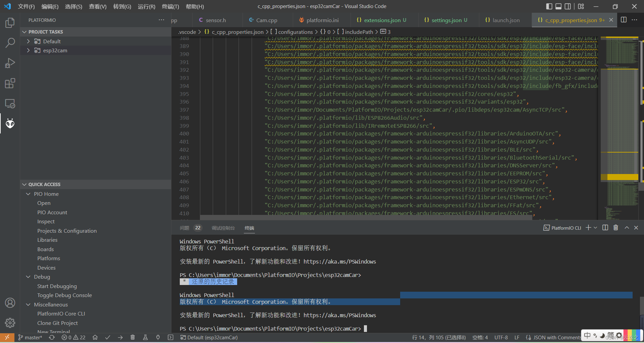Click PlatformIO Test flask icon

pos(145,337)
